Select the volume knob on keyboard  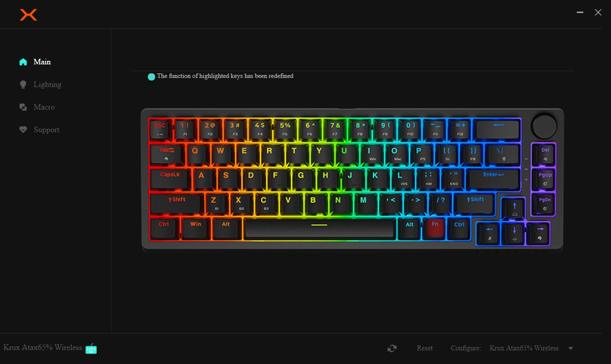545,126
